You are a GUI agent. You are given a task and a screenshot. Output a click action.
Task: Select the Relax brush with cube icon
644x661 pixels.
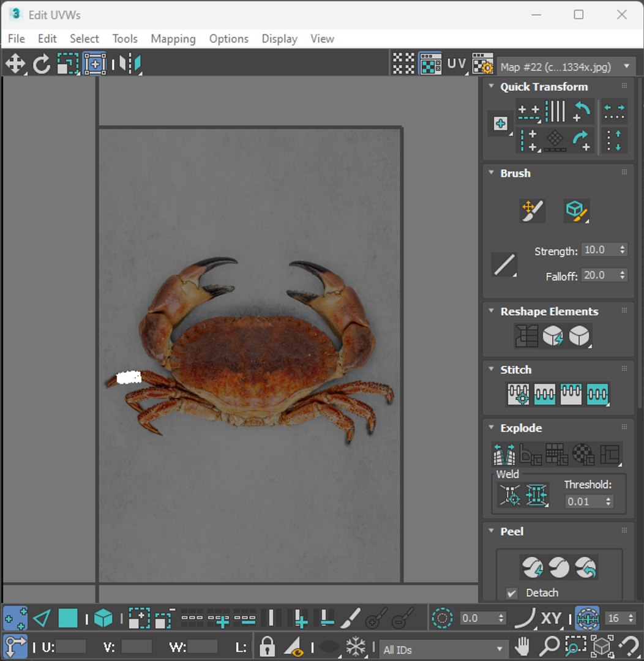point(577,211)
